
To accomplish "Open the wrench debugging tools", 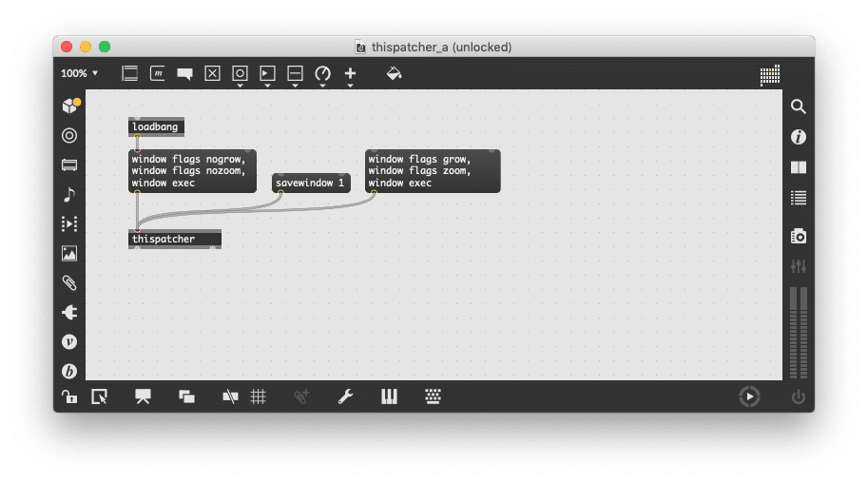I will [x=345, y=396].
